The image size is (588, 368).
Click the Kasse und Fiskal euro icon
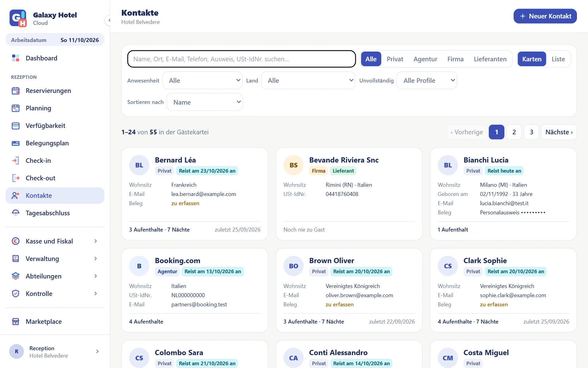(16, 241)
